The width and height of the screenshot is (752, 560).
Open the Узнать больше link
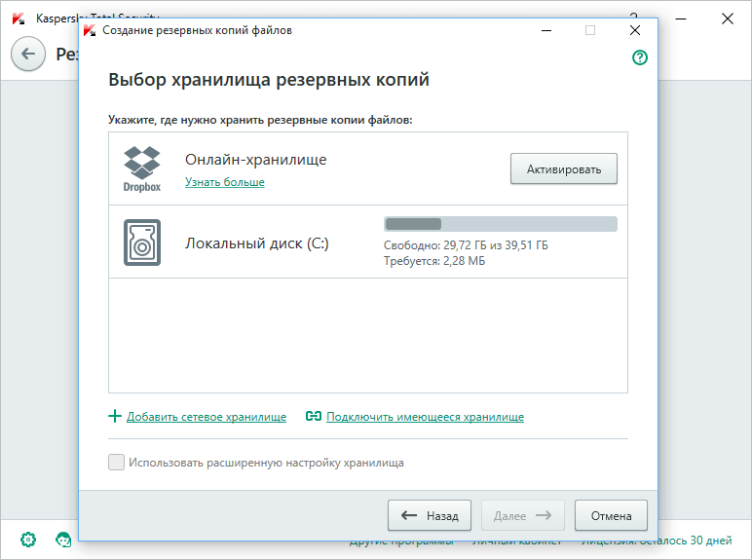point(224,182)
